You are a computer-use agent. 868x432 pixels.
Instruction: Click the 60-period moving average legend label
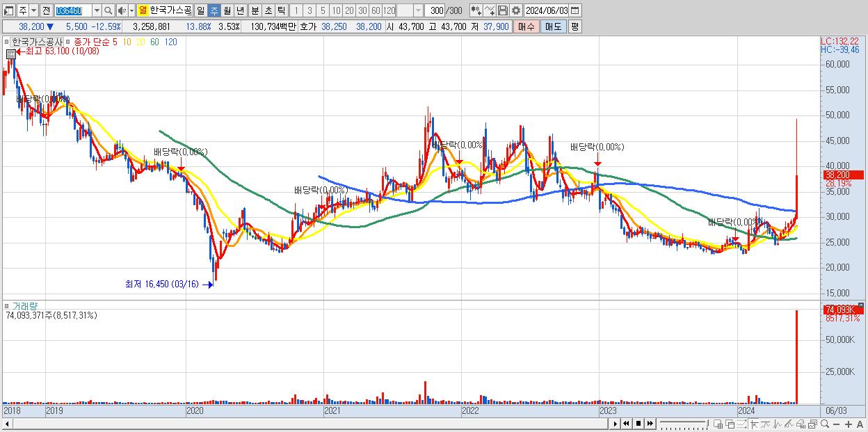[154, 42]
